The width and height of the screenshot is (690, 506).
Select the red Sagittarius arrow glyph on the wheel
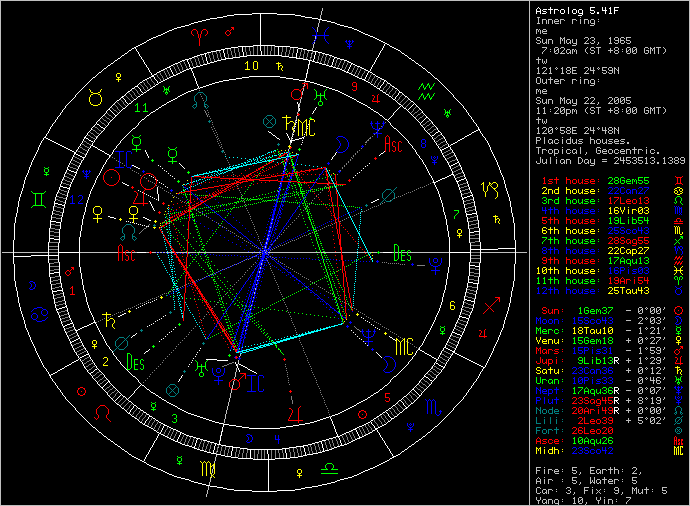pyautogui.click(x=491, y=307)
